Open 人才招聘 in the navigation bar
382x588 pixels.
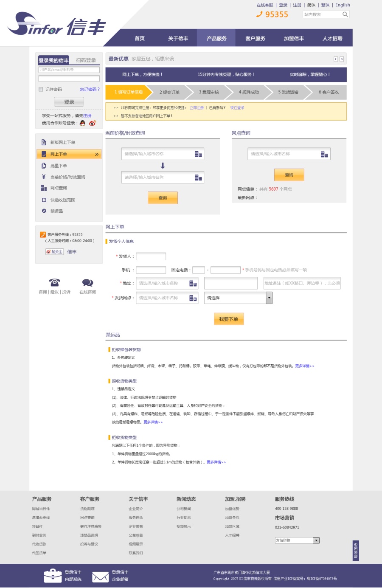pyautogui.click(x=332, y=38)
